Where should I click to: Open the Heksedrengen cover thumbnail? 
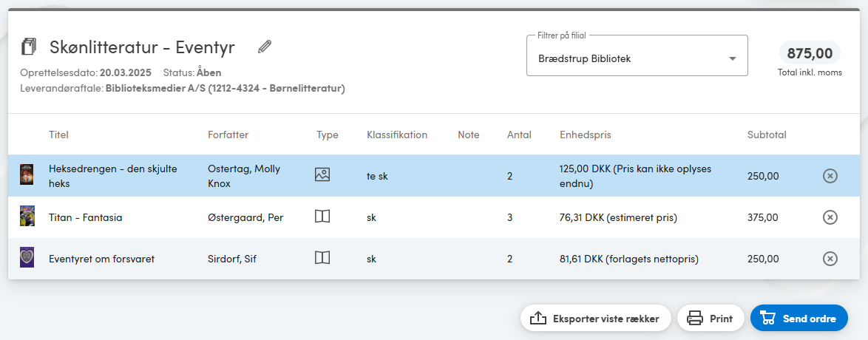27,174
